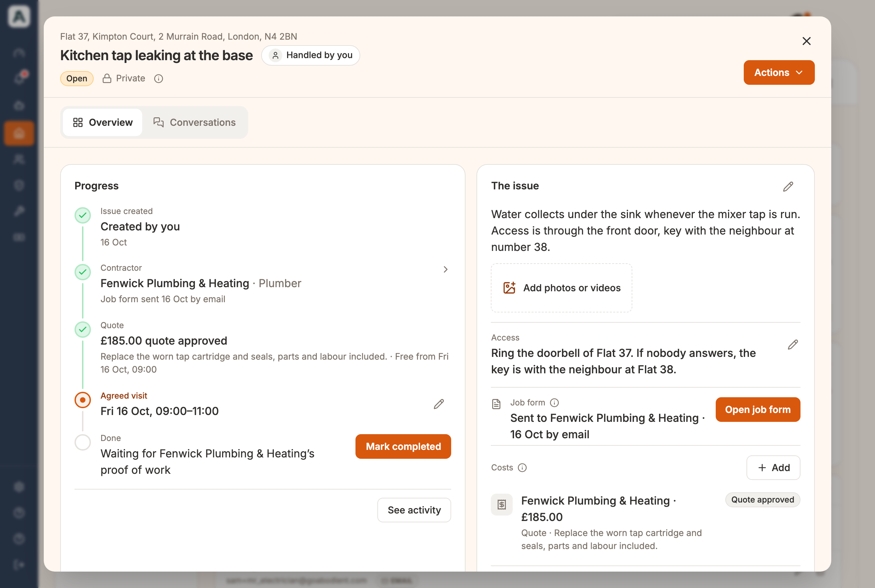Expand the Contractor row chevron
The image size is (875, 588).
pos(445,269)
